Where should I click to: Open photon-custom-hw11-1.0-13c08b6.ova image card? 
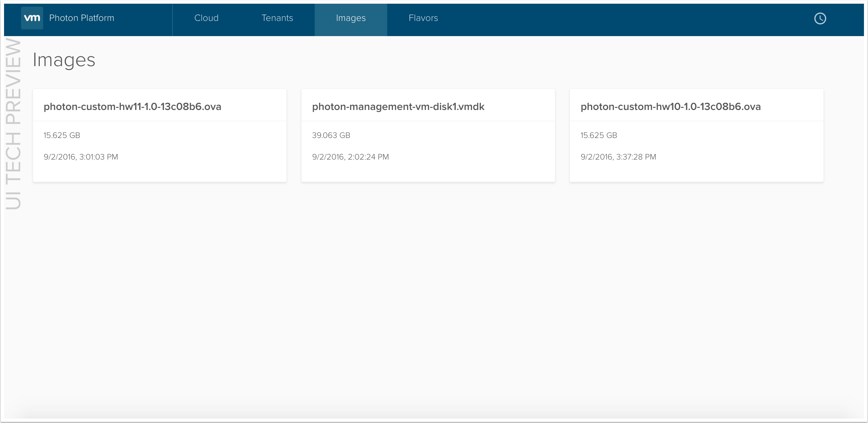160,135
